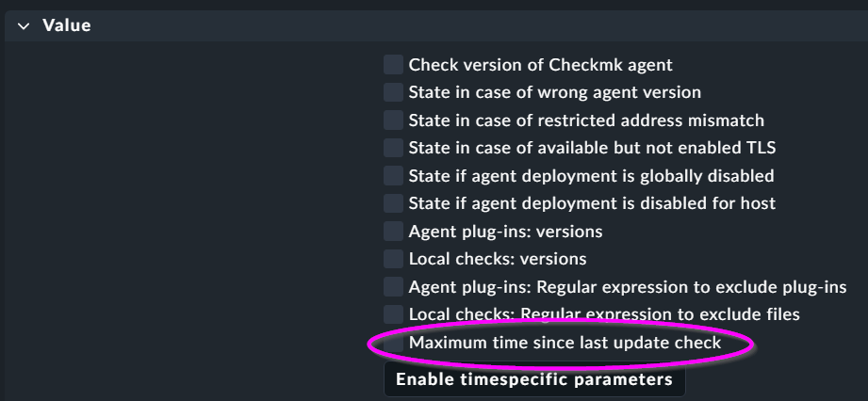Tick the Local checks: versions checkbox
This screenshot has height=401, width=868.
pyautogui.click(x=393, y=258)
